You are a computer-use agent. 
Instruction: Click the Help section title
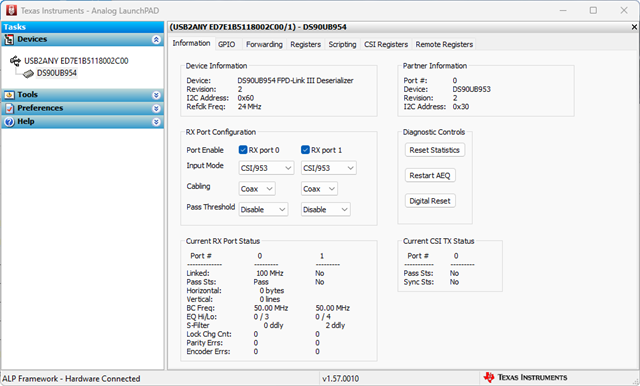[x=26, y=122]
